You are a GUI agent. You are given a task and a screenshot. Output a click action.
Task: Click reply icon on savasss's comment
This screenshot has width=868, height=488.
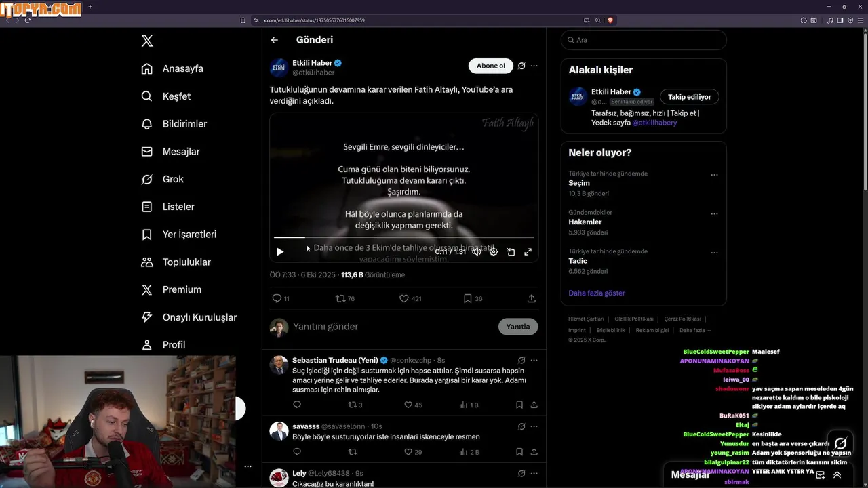tap(297, 452)
